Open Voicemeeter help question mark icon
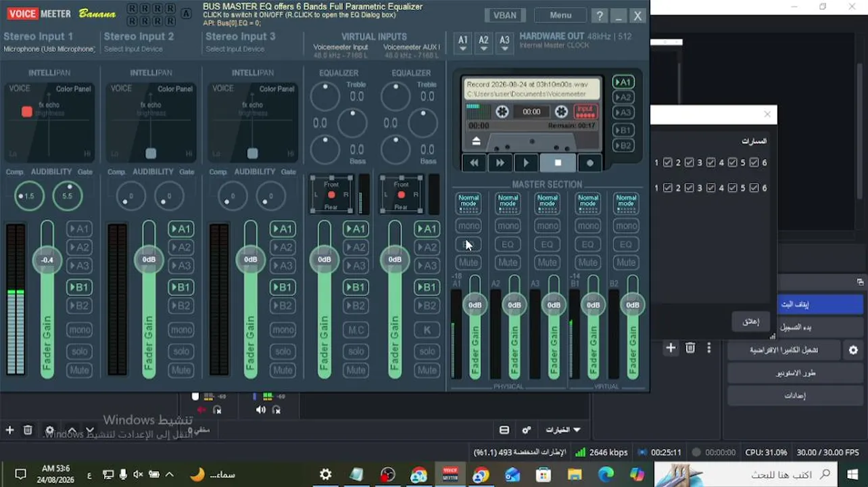Image resolution: width=868 pixels, height=487 pixels. tap(599, 16)
